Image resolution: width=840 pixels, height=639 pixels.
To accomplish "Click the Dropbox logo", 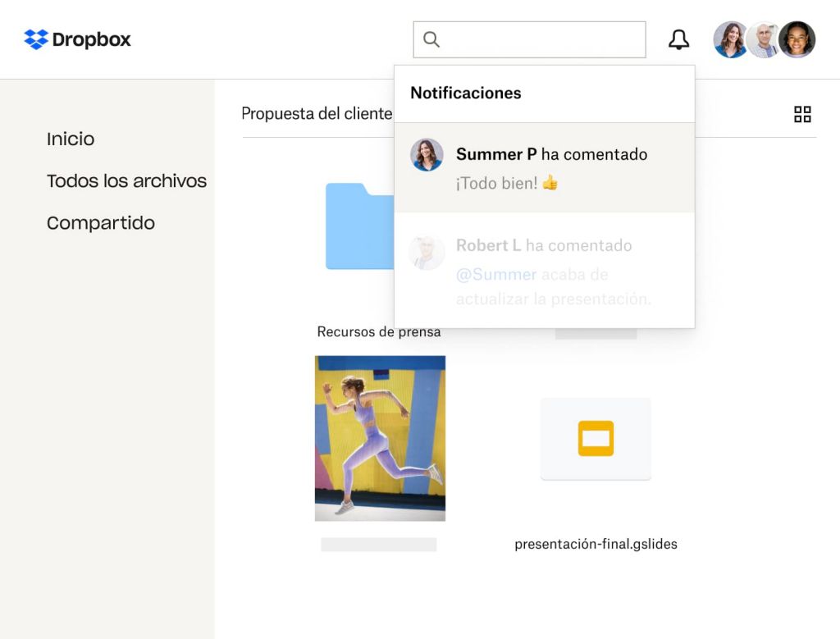I will 78,39.
